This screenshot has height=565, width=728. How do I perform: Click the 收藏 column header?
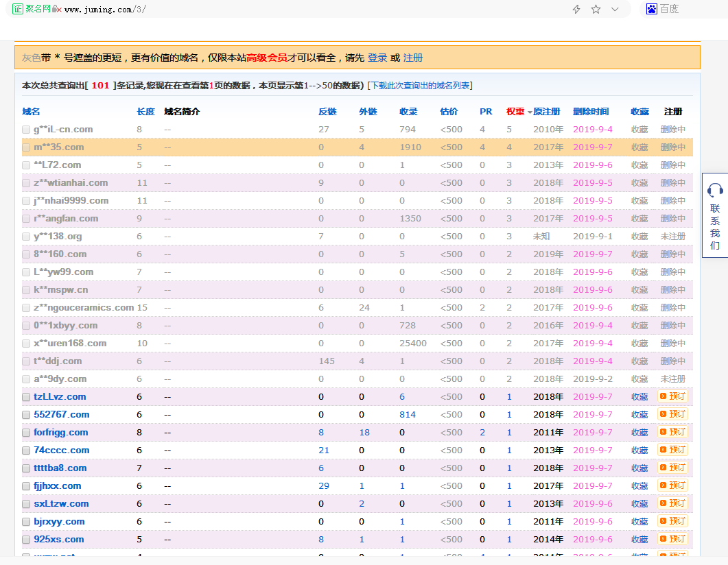[x=639, y=111]
